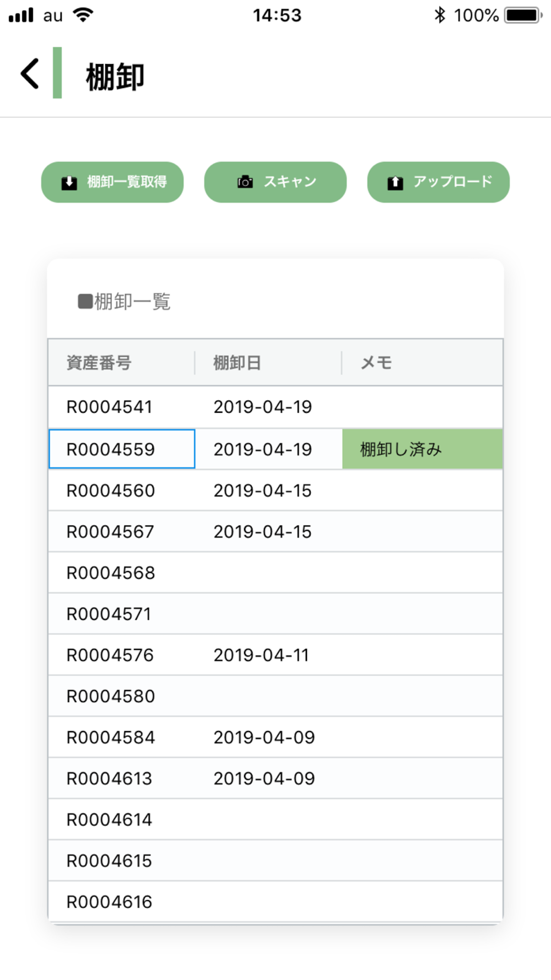Tap the battery indicator icon
The image size is (551, 980).
[524, 15]
